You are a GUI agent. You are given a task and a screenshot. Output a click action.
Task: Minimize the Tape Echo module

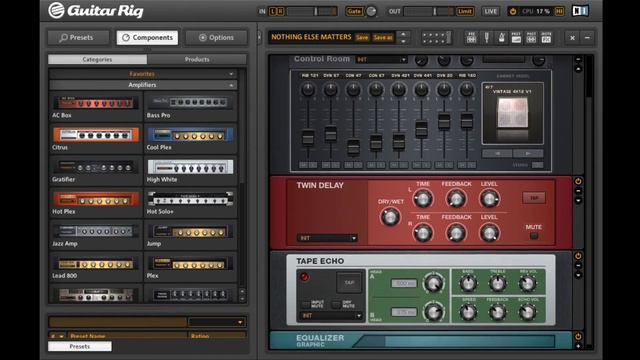(x=578, y=266)
